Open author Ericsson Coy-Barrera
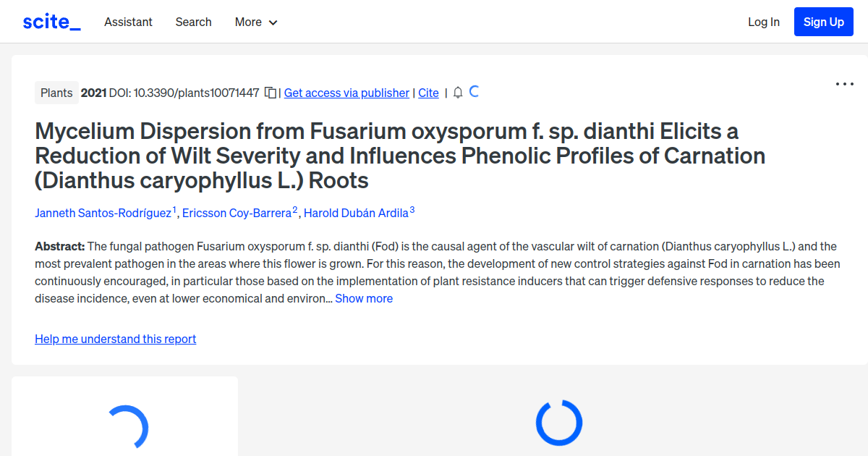The height and width of the screenshot is (456, 868). [237, 213]
